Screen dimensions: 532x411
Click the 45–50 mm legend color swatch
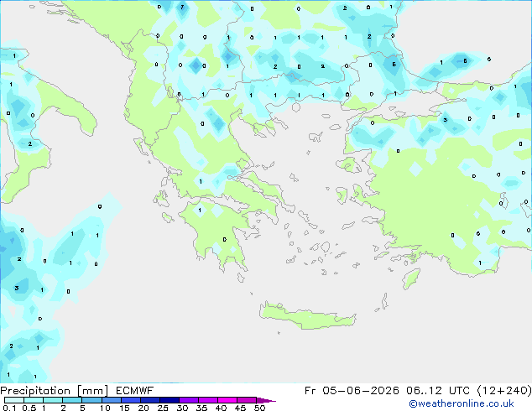247,400
